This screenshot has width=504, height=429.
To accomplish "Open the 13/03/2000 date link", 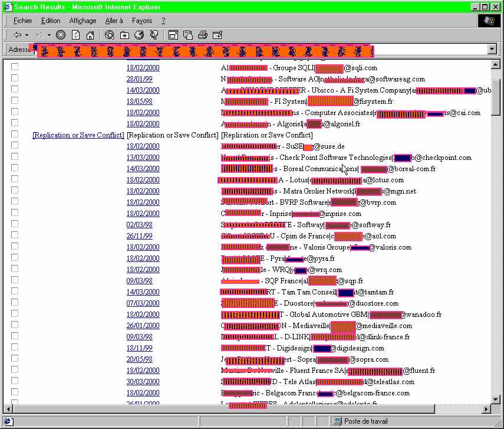I will coord(143,158).
